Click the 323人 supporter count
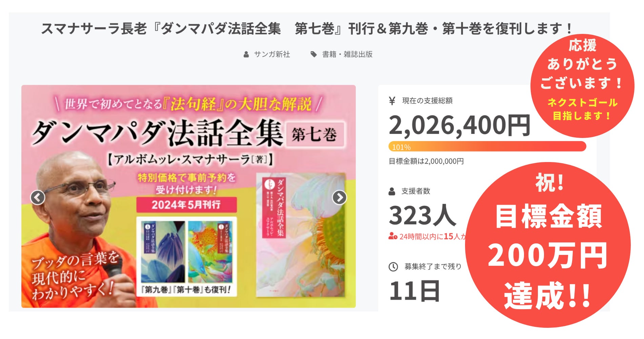644x339 pixels. (x=422, y=215)
